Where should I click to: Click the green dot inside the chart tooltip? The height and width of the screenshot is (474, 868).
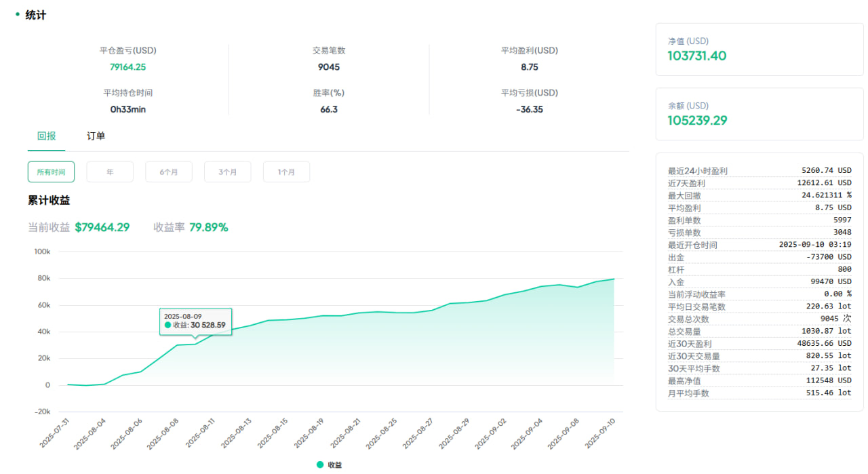coord(168,325)
